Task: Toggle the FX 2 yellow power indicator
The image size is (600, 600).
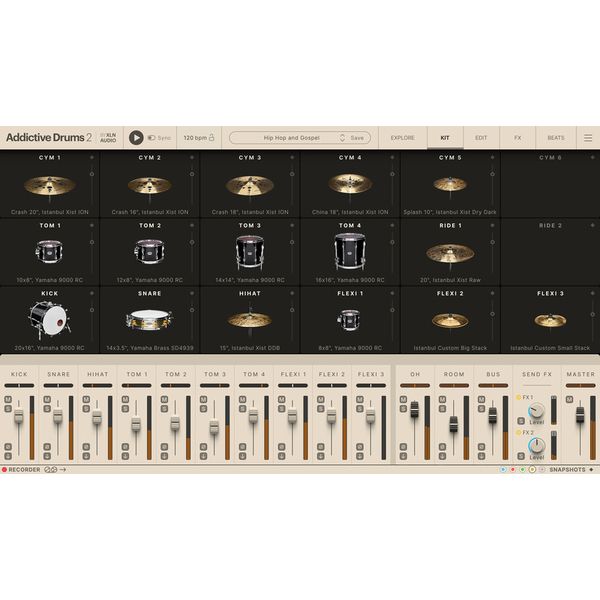Action: (x=518, y=432)
